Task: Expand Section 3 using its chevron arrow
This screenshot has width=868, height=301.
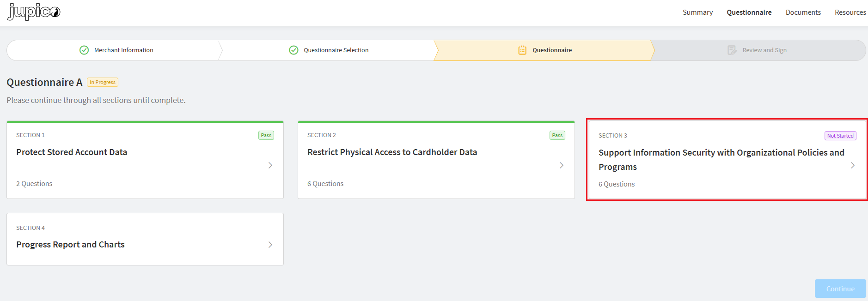Action: click(x=853, y=165)
